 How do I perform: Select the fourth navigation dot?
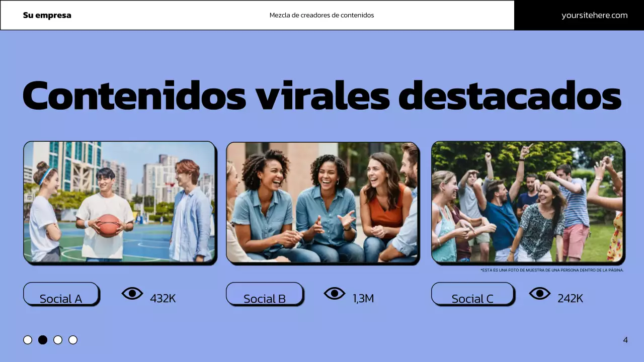coord(73,340)
